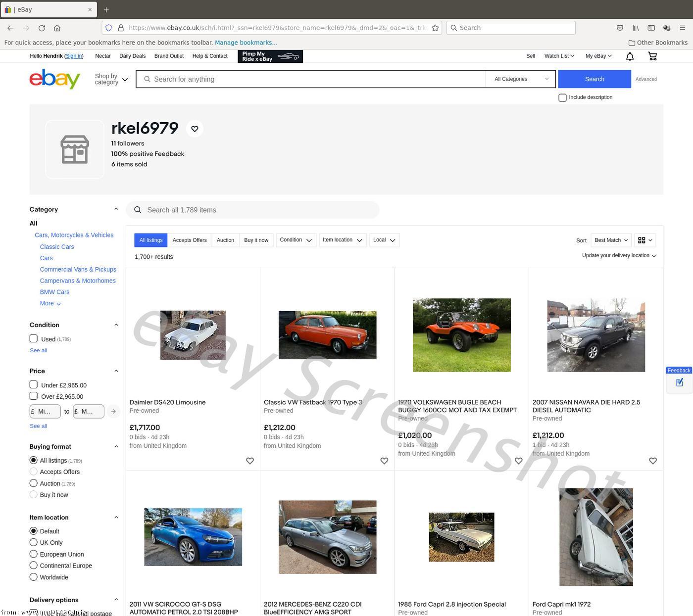This screenshot has height=616, width=693.
Task: Save seller rkel6979 with heart icon
Action: point(195,129)
